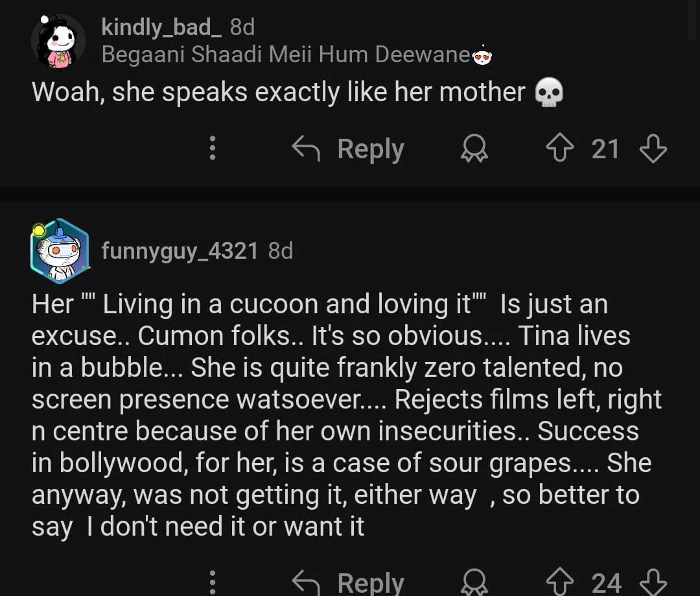This screenshot has width=700, height=596.
Task: Give an award to kindly_bad_'s comment
Action: click(x=474, y=150)
